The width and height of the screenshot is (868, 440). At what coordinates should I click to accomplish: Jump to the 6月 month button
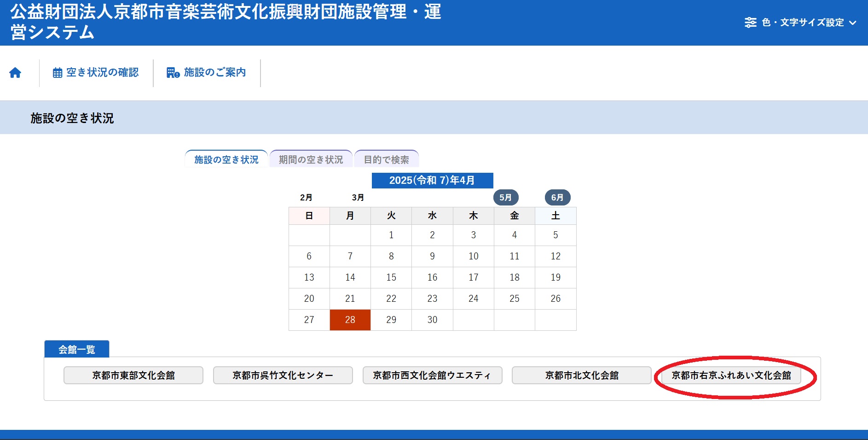pos(557,197)
